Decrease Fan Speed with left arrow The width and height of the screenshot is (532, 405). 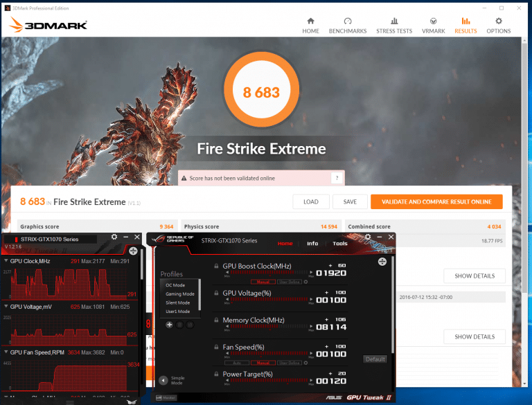coord(227,354)
